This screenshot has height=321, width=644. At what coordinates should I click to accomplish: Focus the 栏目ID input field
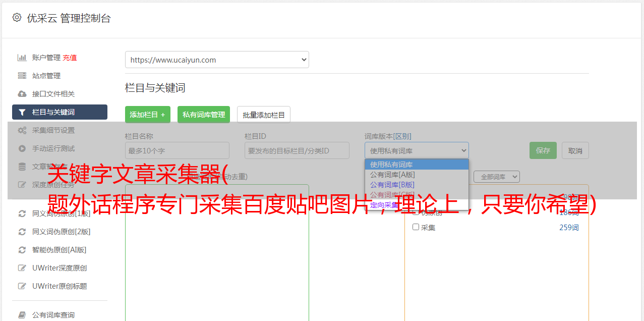coord(297,150)
